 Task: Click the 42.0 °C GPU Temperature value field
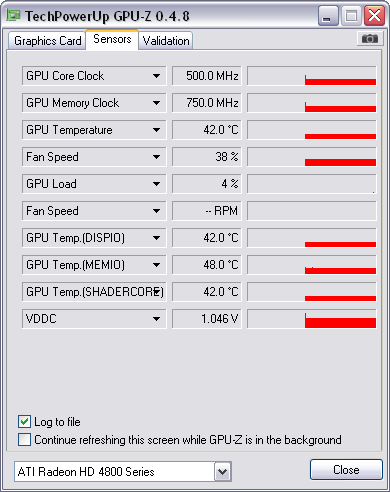[x=207, y=130]
